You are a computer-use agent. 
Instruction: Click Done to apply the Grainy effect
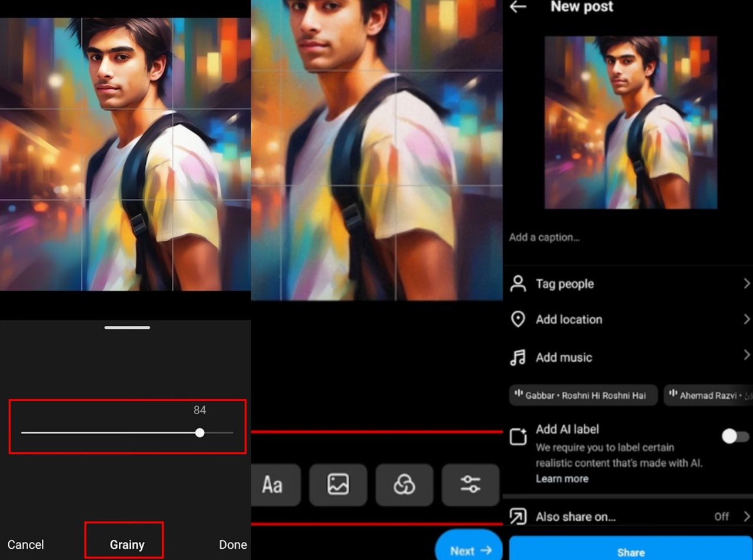tap(233, 545)
